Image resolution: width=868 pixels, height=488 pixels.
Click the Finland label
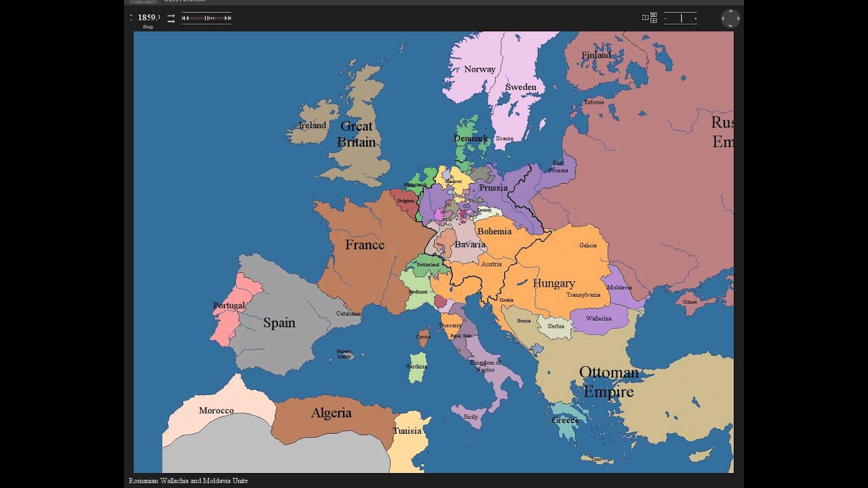coord(596,55)
